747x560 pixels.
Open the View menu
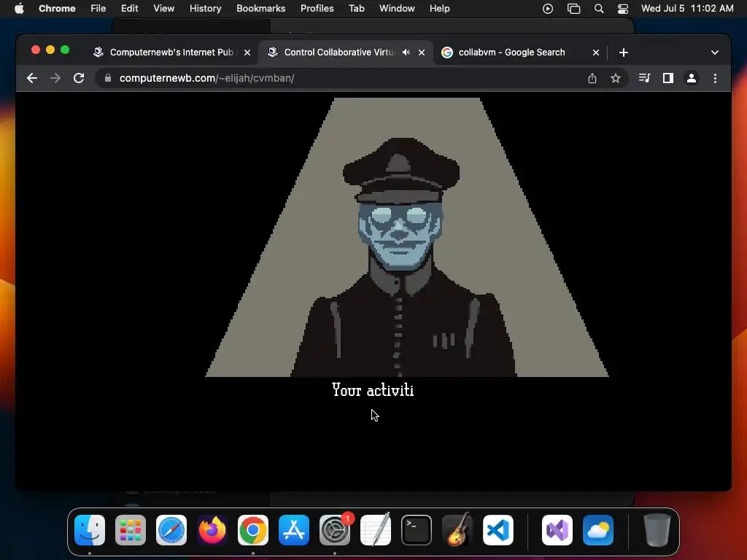(163, 9)
